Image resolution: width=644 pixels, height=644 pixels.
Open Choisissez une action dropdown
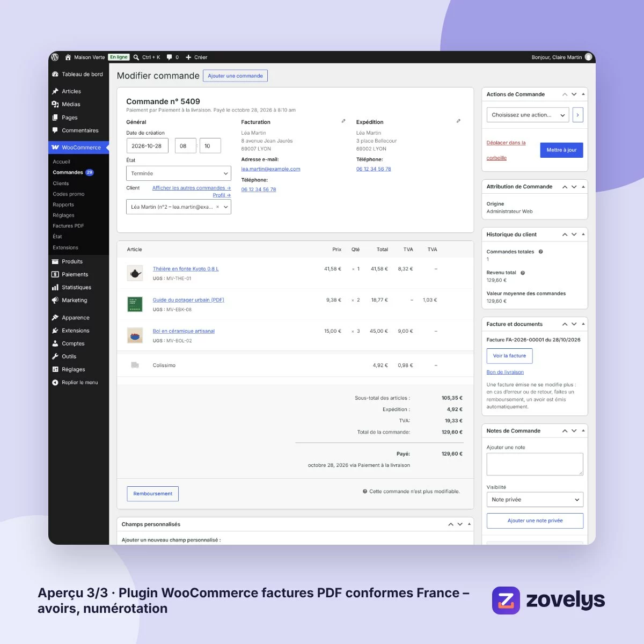(528, 115)
